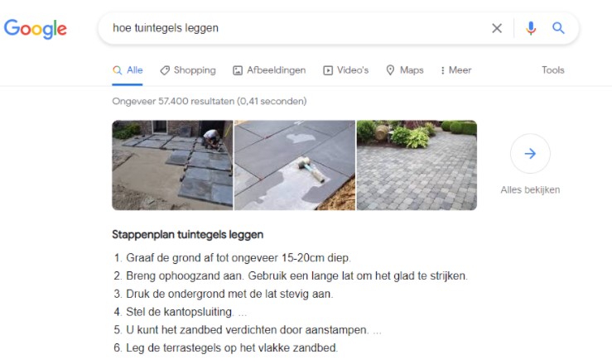Click the blue arrow circle button

coord(530,154)
